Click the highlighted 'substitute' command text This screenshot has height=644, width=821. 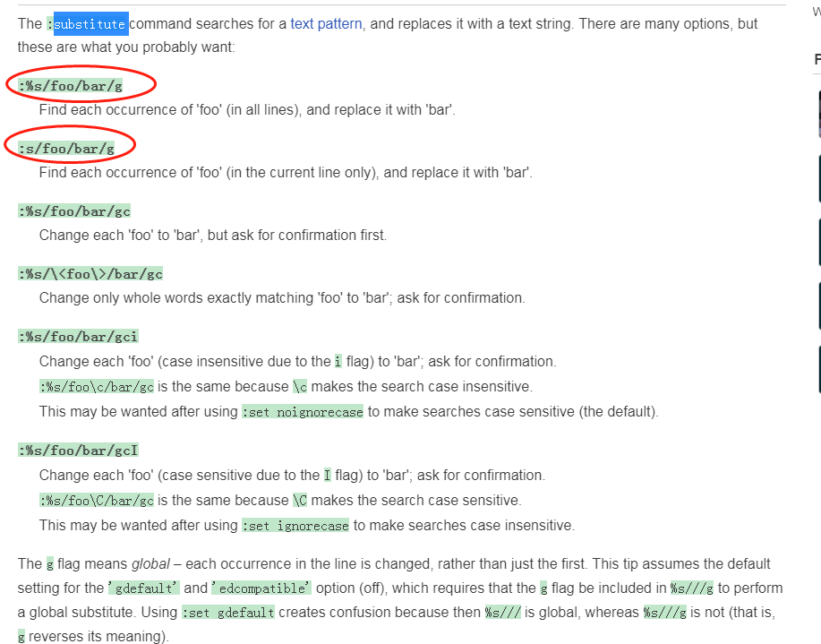pos(91,24)
